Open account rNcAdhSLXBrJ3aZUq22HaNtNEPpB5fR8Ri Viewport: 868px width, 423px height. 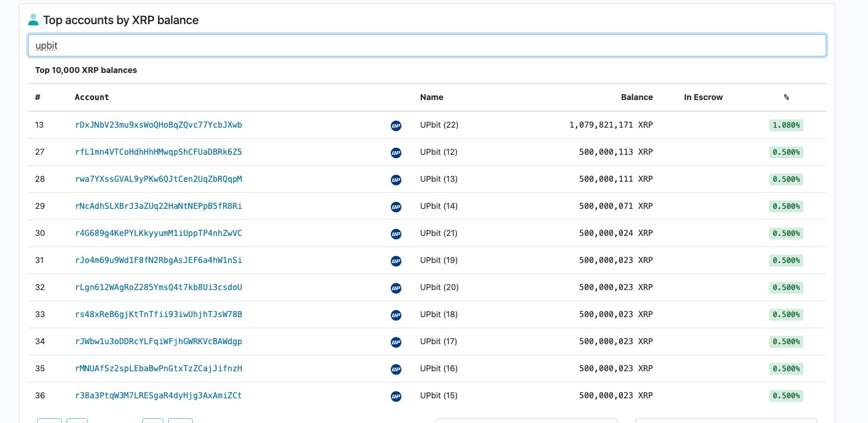(x=159, y=206)
